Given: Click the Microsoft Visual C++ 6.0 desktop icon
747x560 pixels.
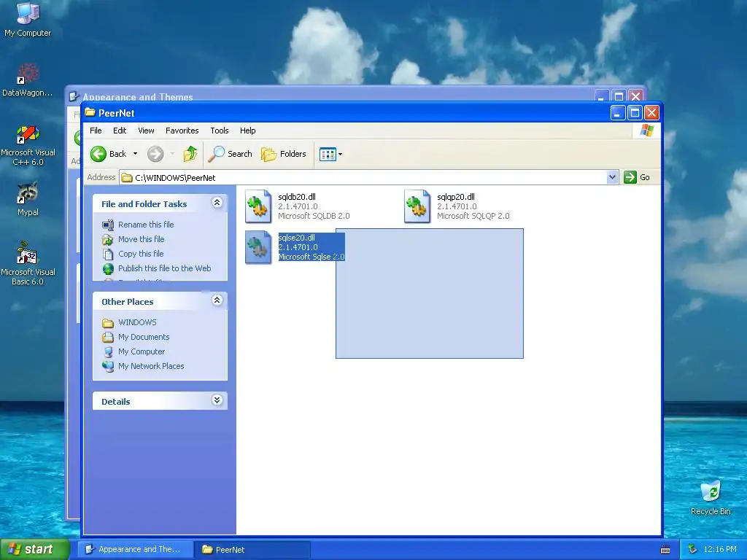Looking at the screenshot, I should tap(28, 145).
